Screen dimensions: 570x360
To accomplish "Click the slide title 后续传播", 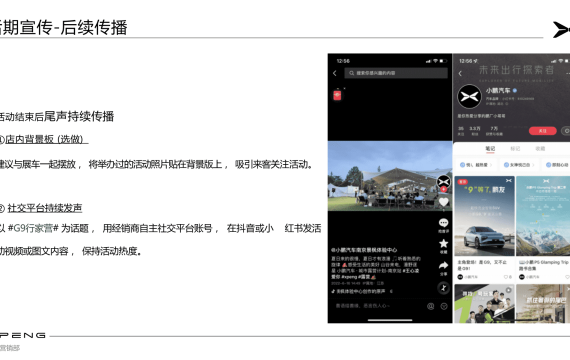I will point(94,28).
